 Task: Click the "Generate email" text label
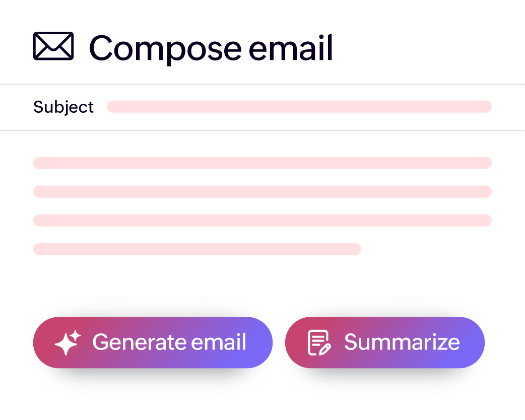pos(169,342)
